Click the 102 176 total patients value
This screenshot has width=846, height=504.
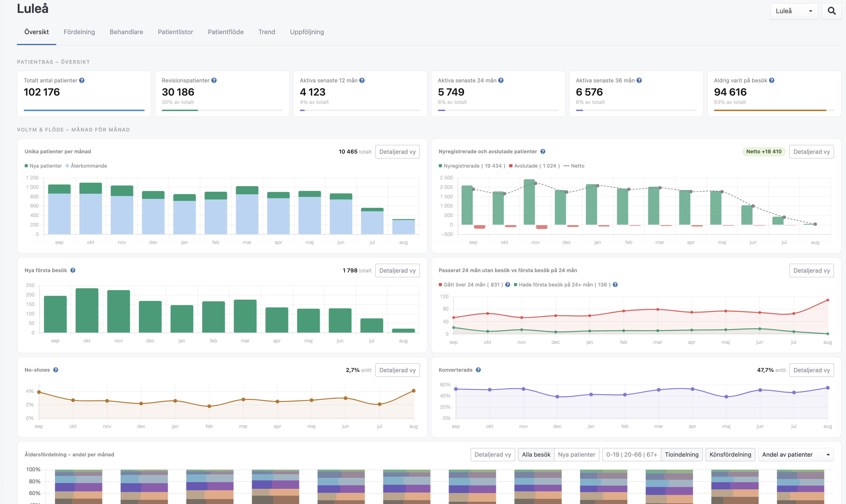click(x=42, y=92)
